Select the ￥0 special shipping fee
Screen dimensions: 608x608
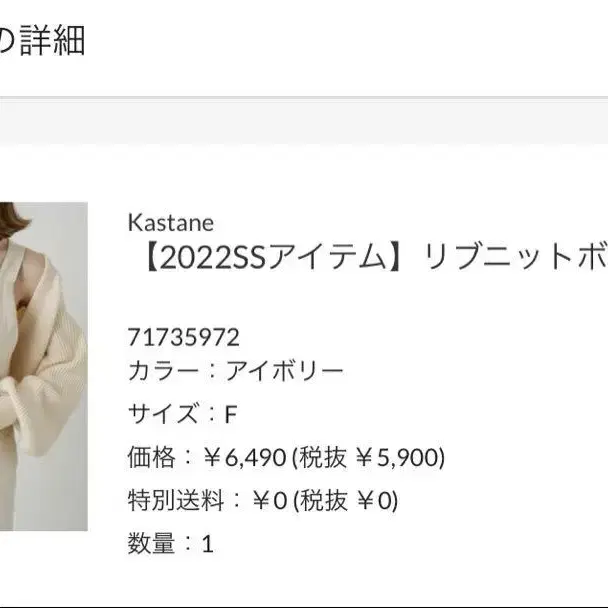point(270,501)
